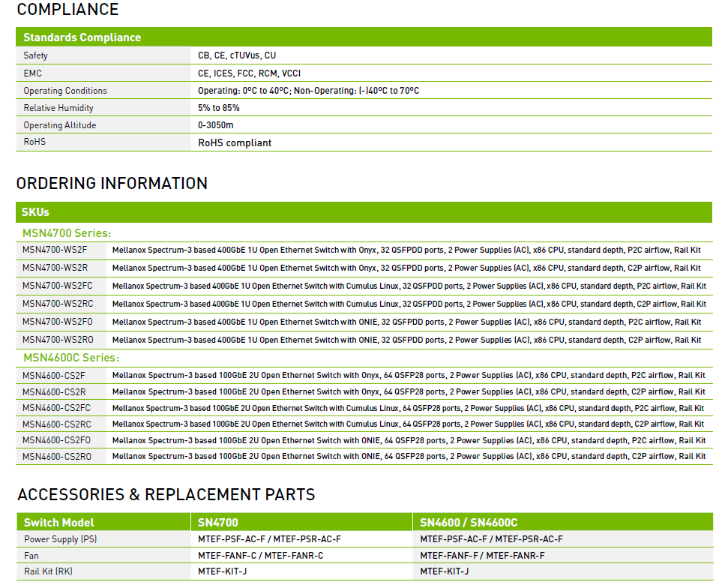722x588 pixels.
Task: Select the MSN4700-WS2F SKU cell
Action: [55, 250]
